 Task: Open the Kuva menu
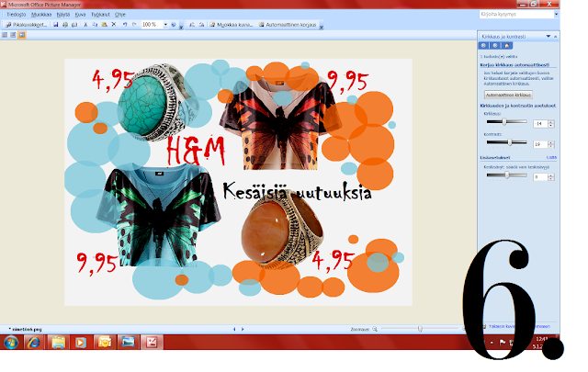click(80, 15)
